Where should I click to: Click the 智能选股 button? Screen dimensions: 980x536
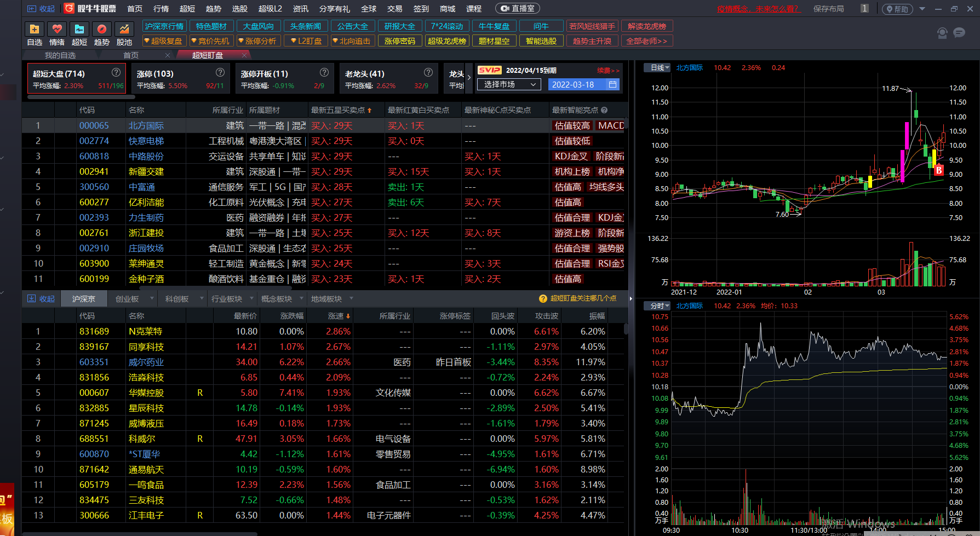click(x=541, y=41)
